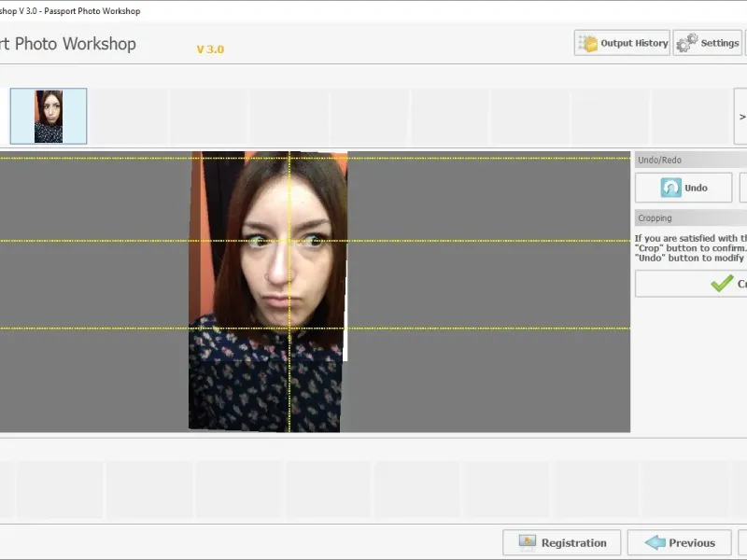Click the empty slot beside the photo thumbnail
Viewport: 747px width, 560px height.
[x=129, y=117]
